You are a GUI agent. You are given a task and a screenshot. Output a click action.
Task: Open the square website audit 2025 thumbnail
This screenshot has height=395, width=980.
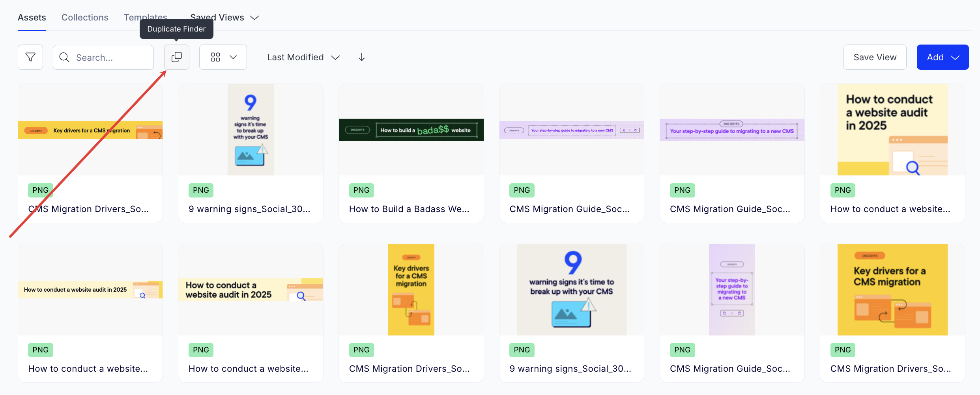point(892,130)
